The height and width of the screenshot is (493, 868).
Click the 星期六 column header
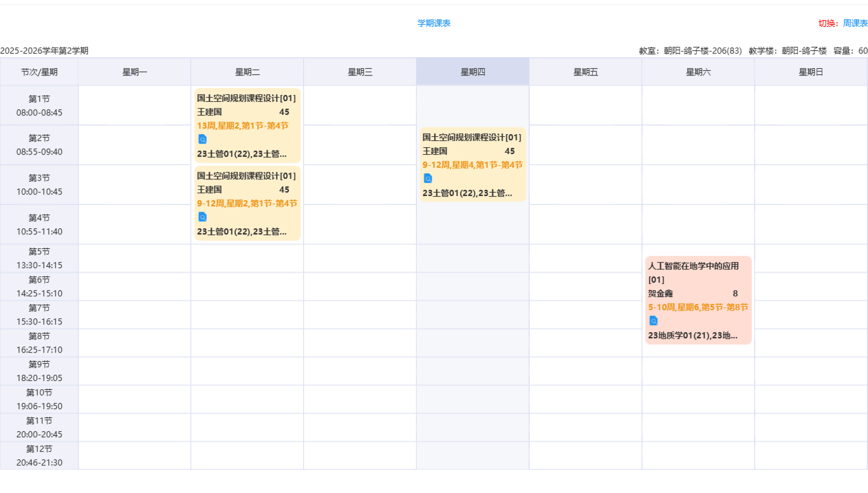click(698, 72)
